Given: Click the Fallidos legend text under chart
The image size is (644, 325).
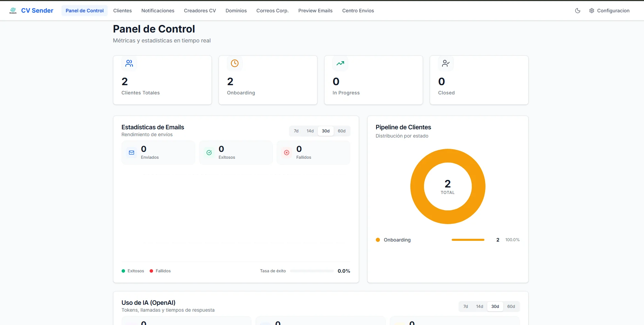Looking at the screenshot, I should point(163,271).
